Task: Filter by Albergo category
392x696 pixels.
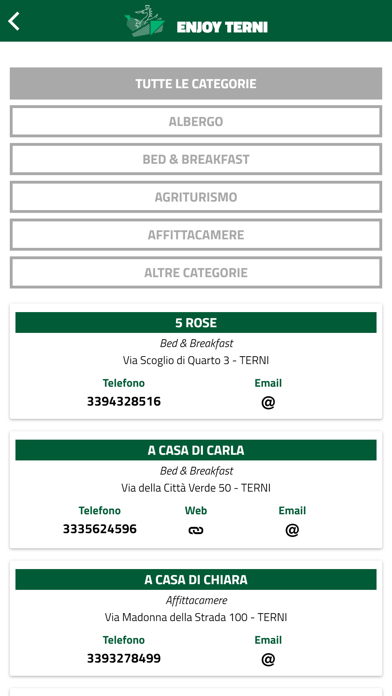Action: coord(196,121)
